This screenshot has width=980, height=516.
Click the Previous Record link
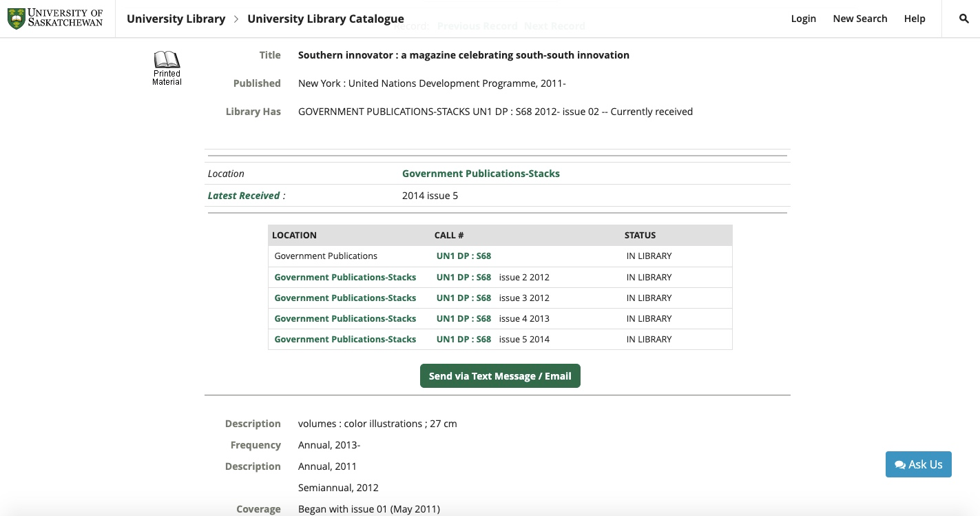click(477, 26)
